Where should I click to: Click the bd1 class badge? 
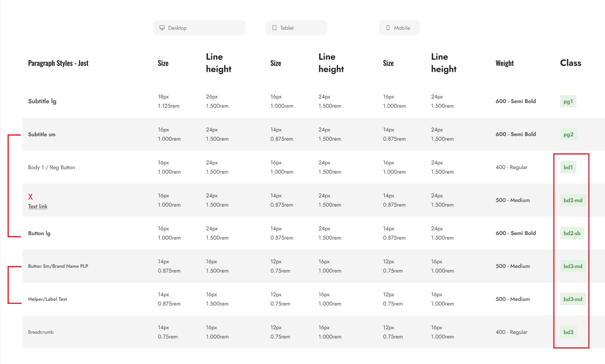click(x=568, y=167)
